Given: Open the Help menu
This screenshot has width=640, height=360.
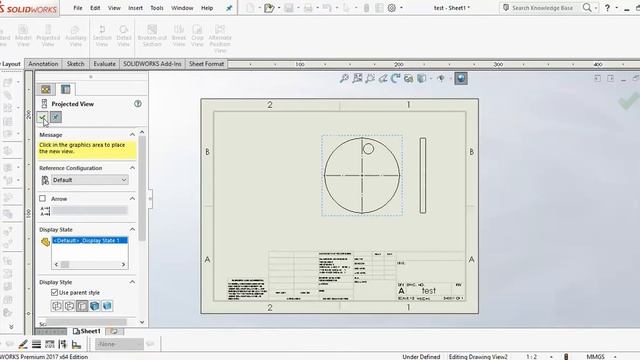Looking at the screenshot, I should pos(207,8).
